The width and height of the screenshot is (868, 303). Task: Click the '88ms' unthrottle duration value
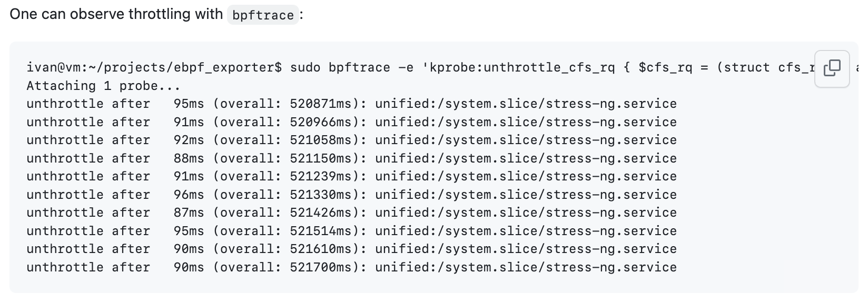click(189, 158)
